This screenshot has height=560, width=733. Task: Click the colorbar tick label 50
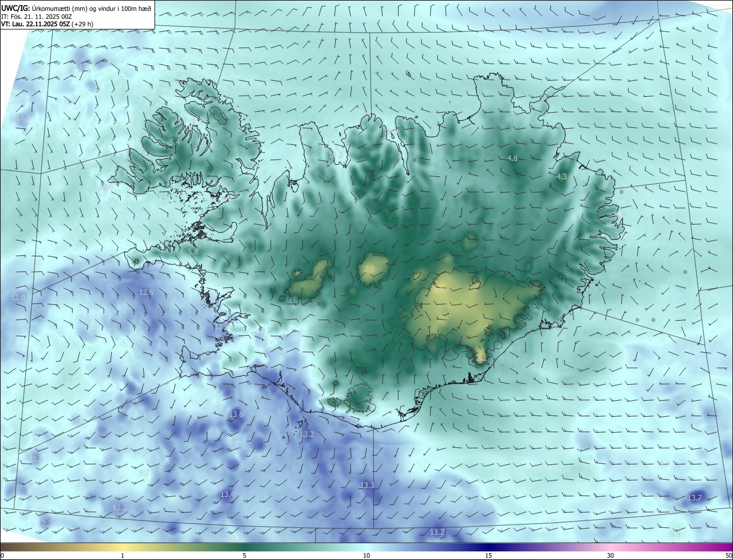[729, 555]
